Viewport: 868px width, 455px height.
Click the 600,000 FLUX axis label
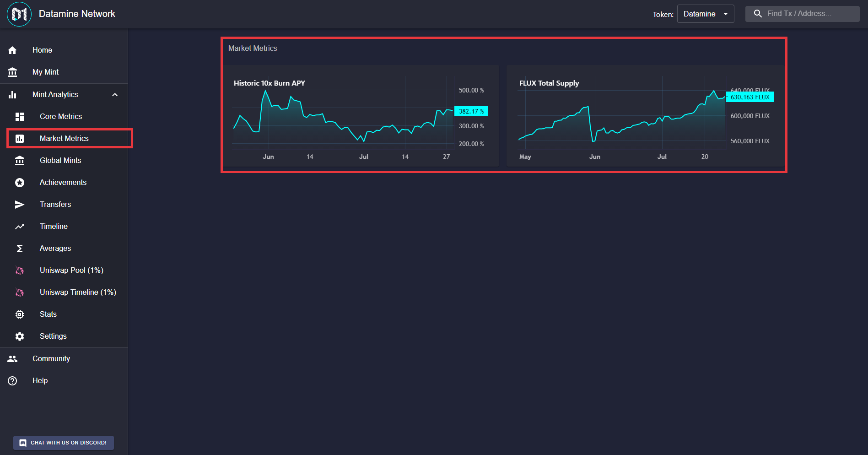750,116
